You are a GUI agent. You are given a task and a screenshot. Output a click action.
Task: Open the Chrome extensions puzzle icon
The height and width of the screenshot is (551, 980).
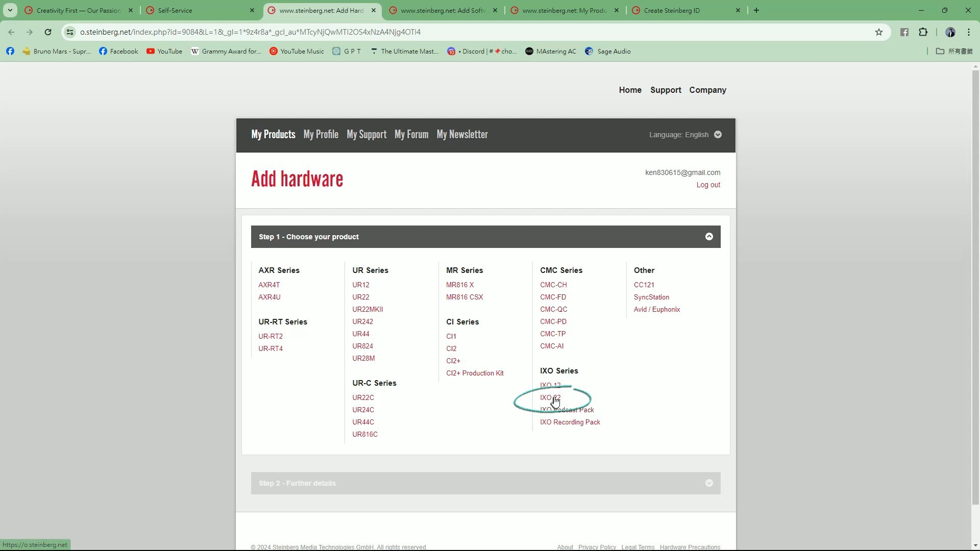click(x=923, y=32)
